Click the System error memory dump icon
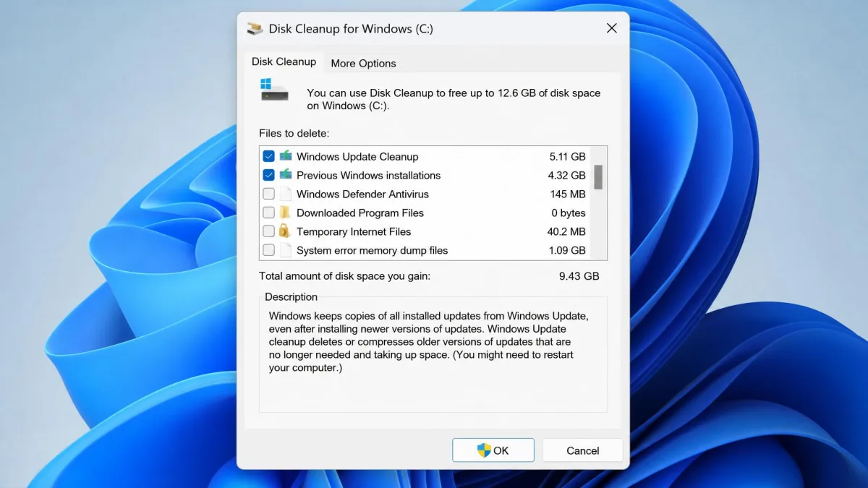Viewport: 868px width, 488px height. [x=286, y=250]
